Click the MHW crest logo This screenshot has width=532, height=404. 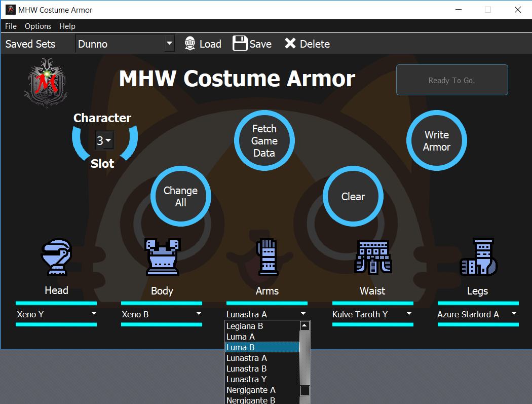(46, 84)
